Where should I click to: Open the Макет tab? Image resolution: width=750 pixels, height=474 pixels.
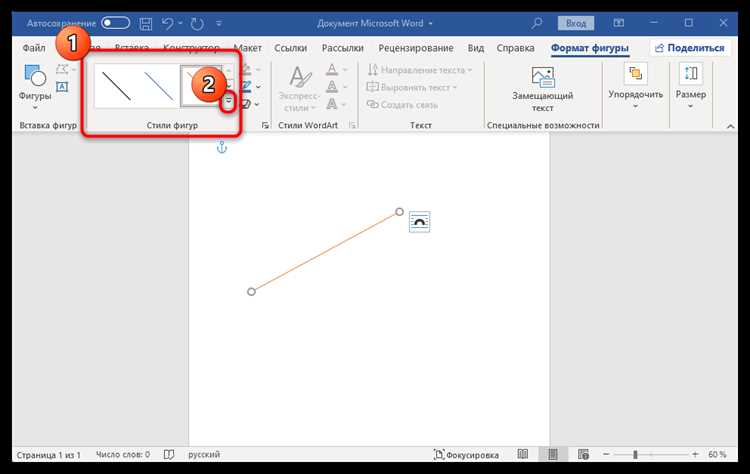pos(248,48)
